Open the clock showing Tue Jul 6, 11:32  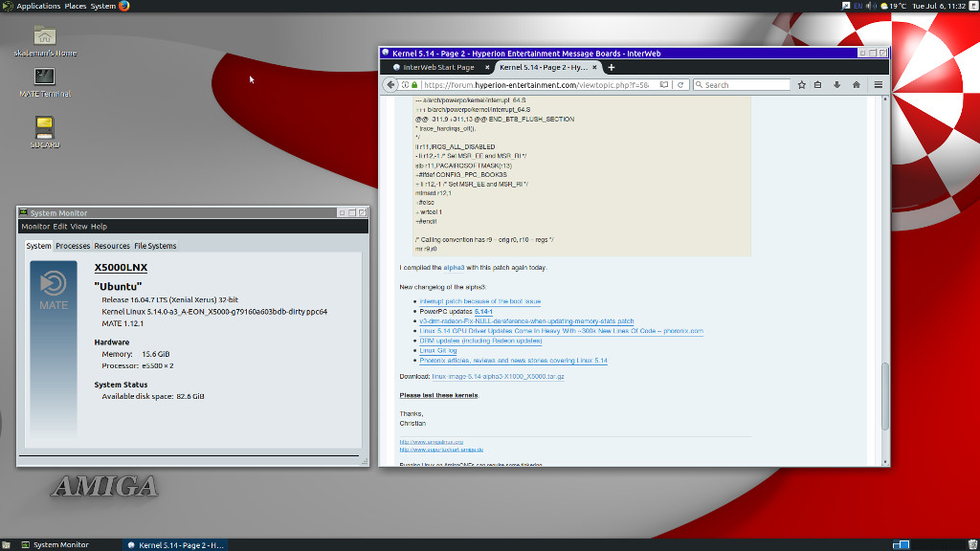tap(939, 6)
